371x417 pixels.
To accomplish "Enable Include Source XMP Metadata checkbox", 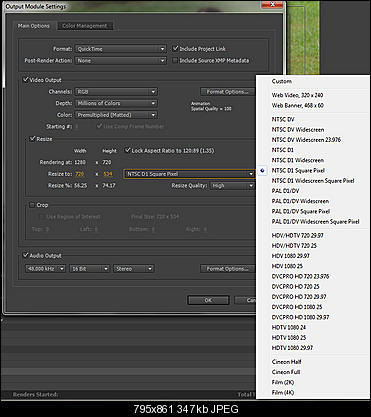I will pyautogui.click(x=175, y=60).
